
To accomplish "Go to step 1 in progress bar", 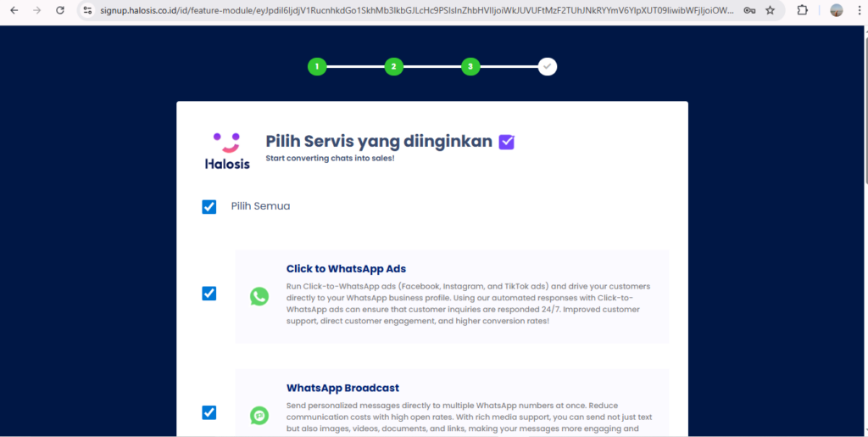I will (x=317, y=66).
